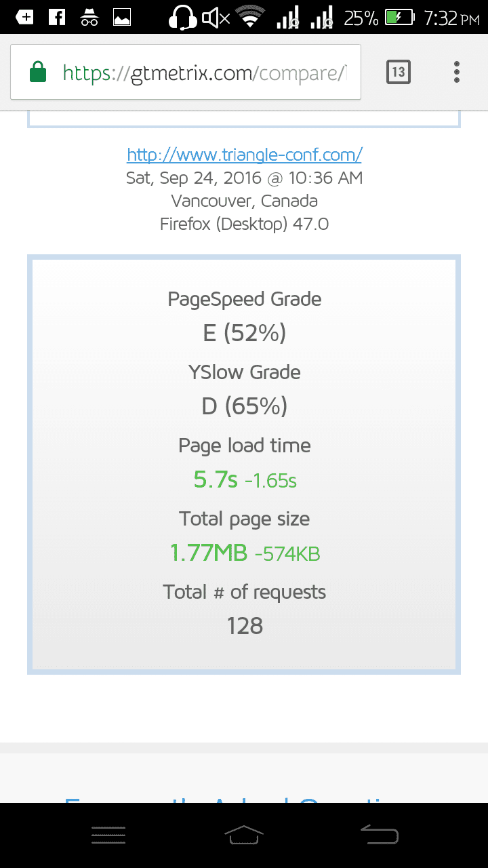
Task: Tap the plus notification icon in status bar
Action: click(24, 18)
